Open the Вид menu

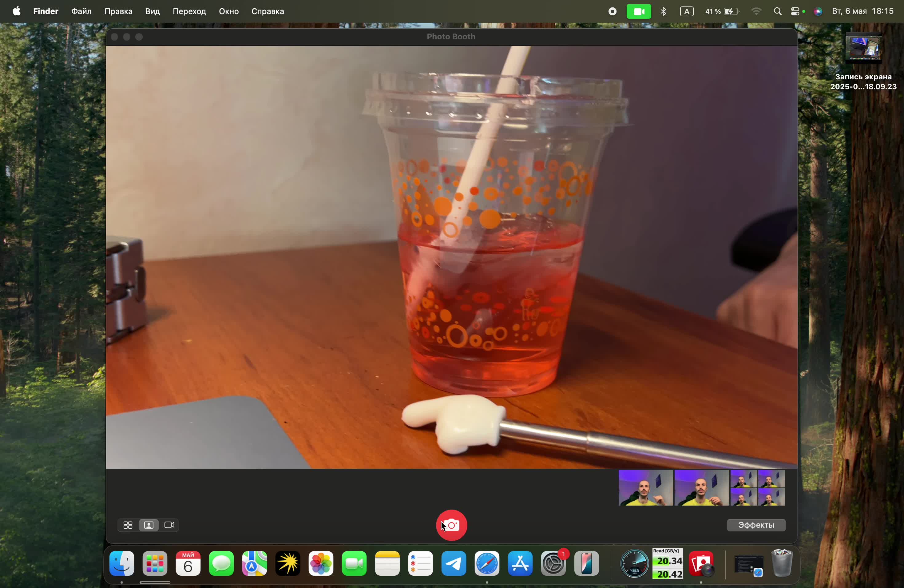pyautogui.click(x=152, y=11)
